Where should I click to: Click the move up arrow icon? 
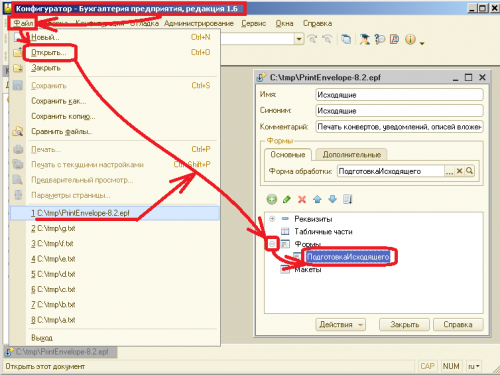pos(317,199)
